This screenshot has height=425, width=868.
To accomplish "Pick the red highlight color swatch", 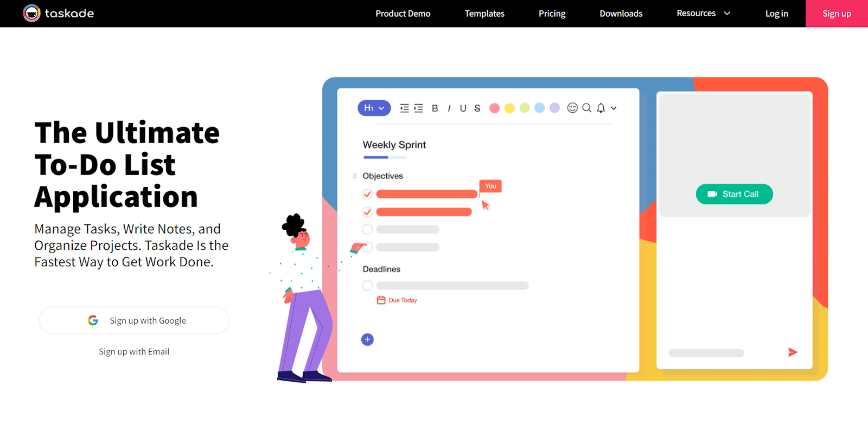I will pyautogui.click(x=494, y=108).
